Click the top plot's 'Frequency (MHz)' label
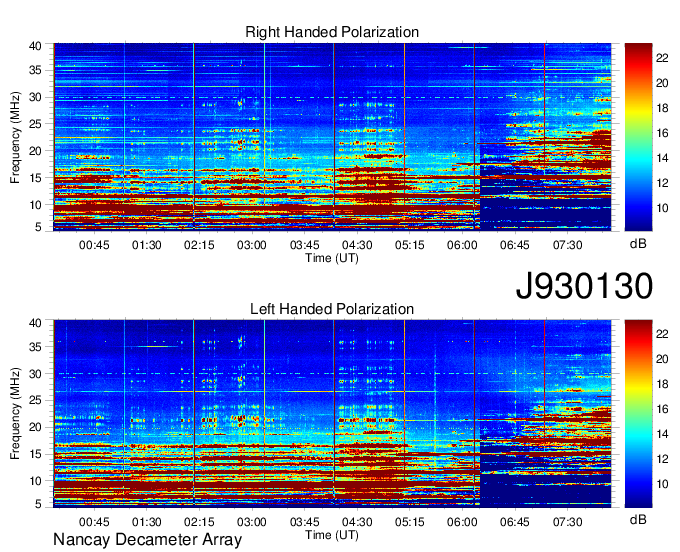Screen dimensions: 680x552 pyautogui.click(x=15, y=137)
